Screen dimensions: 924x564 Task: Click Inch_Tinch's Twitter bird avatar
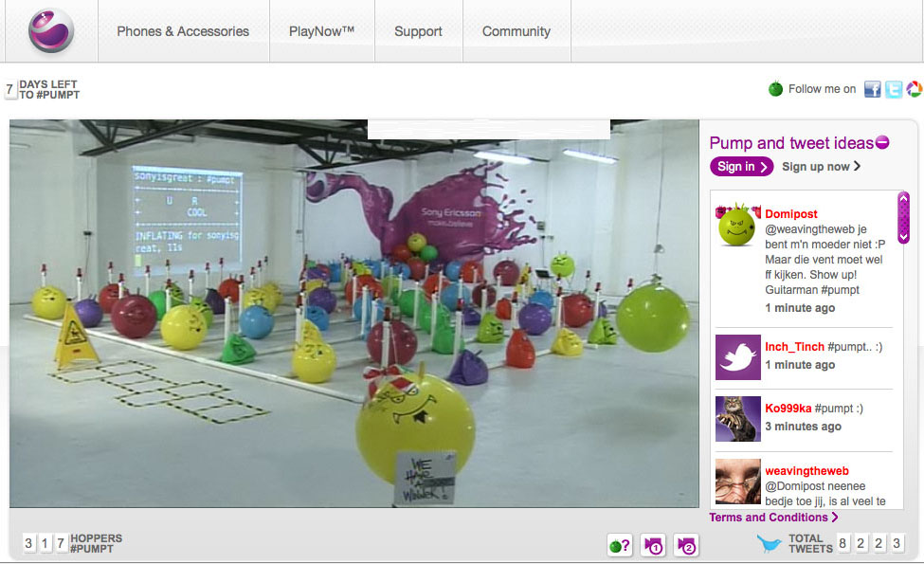pyautogui.click(x=738, y=357)
